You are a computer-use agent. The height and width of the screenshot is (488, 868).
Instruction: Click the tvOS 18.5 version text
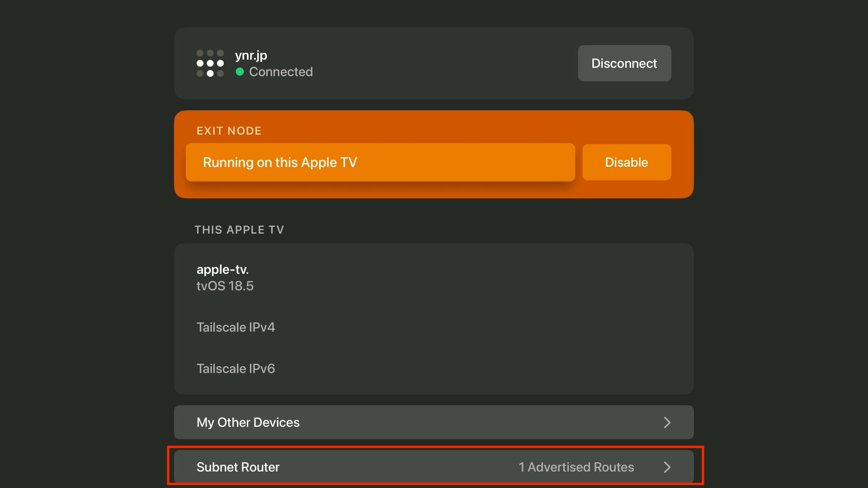pyautogui.click(x=225, y=286)
